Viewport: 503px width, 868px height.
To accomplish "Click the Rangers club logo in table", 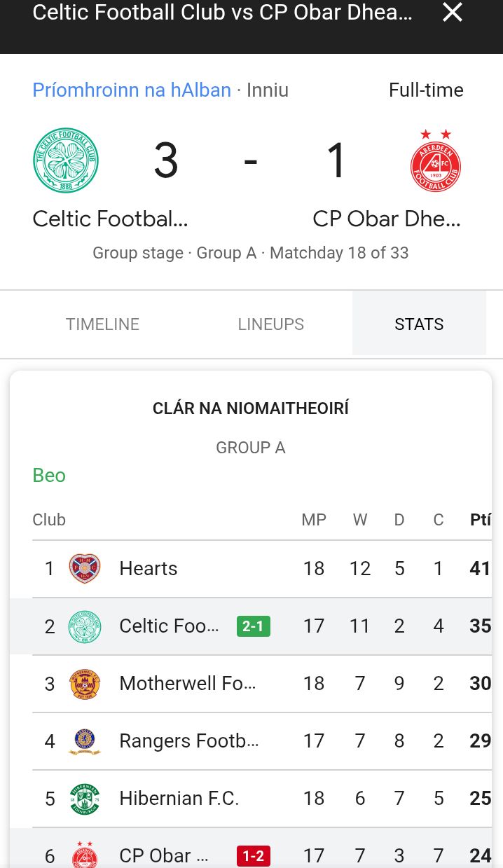I will click(x=85, y=740).
